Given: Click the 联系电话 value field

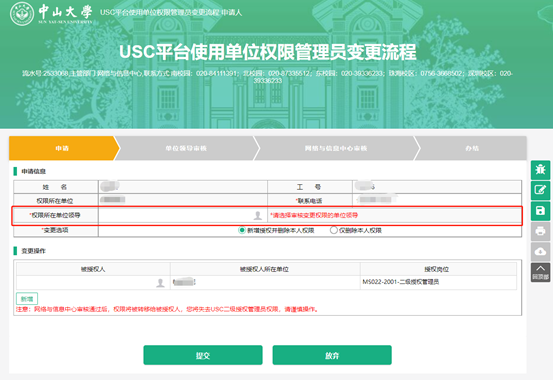Looking at the screenshot, I should [437, 200].
